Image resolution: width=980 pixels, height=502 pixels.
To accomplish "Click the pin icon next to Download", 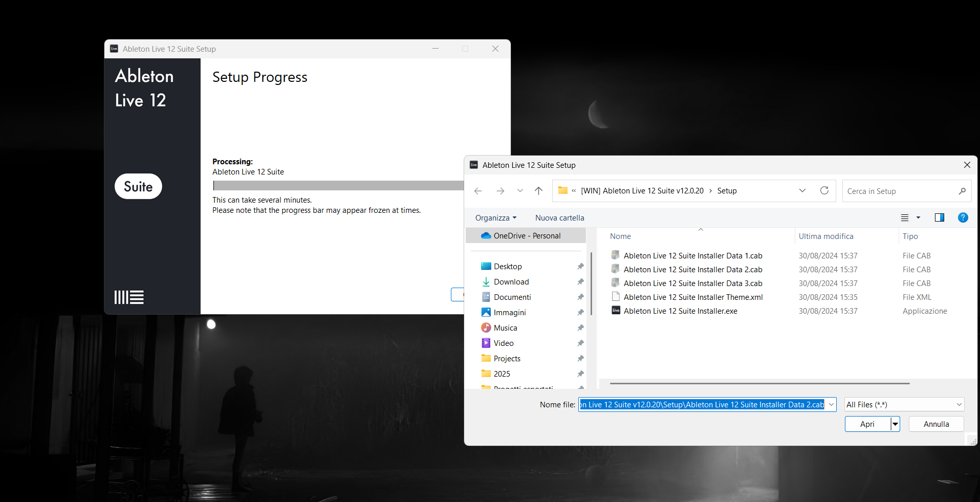I will tap(580, 281).
